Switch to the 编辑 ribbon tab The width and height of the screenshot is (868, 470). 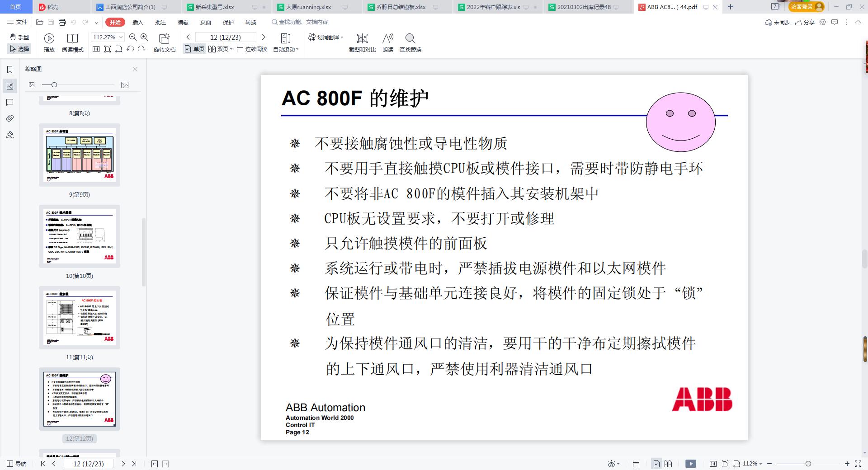coord(183,22)
